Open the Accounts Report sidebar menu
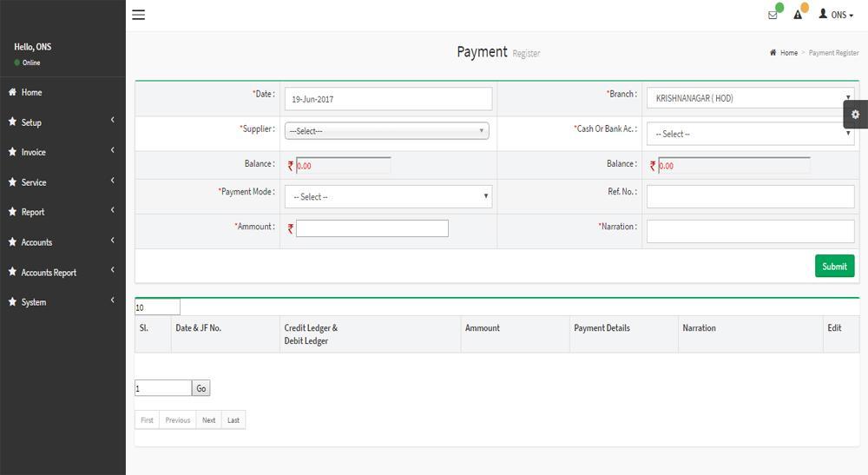868x475 pixels. (x=49, y=273)
